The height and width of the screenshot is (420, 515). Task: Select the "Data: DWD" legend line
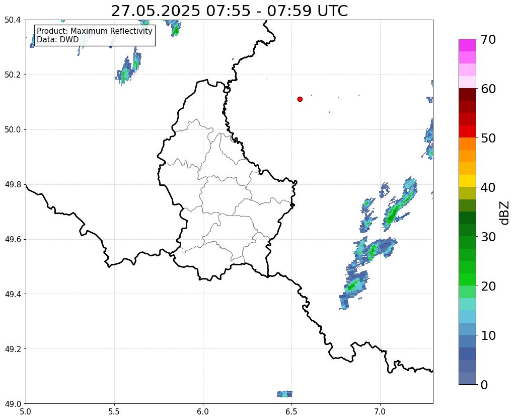(58, 39)
